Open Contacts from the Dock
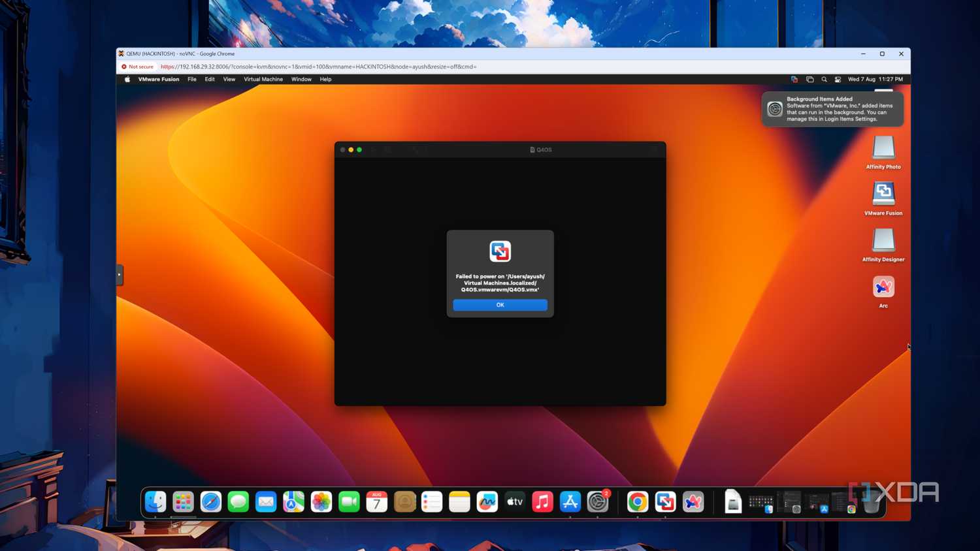Screen dimensions: 980x551 404,501
